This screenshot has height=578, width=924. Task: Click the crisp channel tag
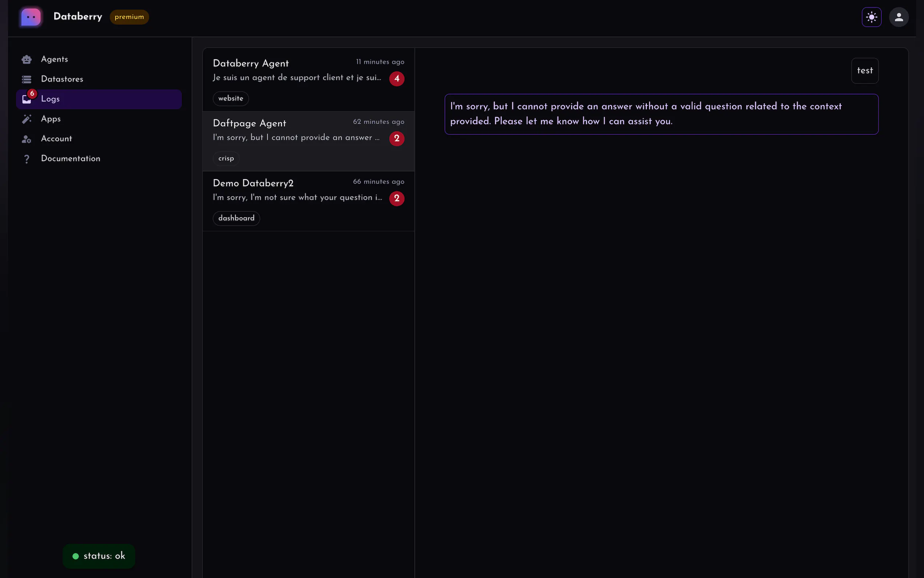tap(226, 158)
